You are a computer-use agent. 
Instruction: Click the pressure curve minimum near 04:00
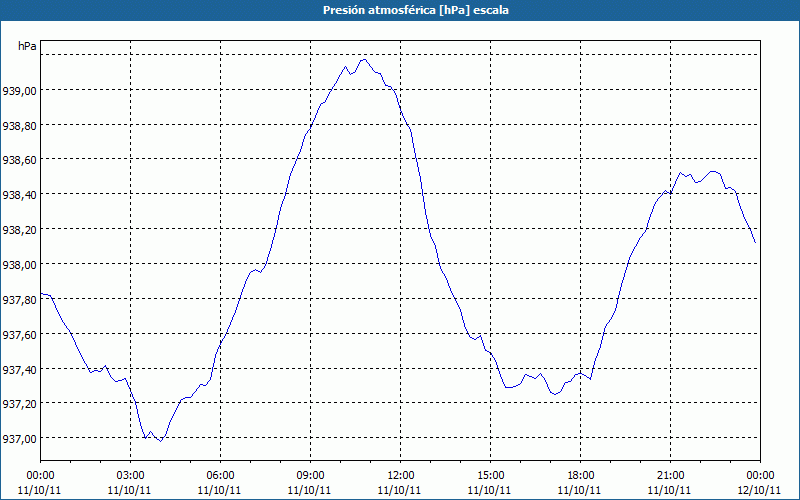[x=160, y=441]
